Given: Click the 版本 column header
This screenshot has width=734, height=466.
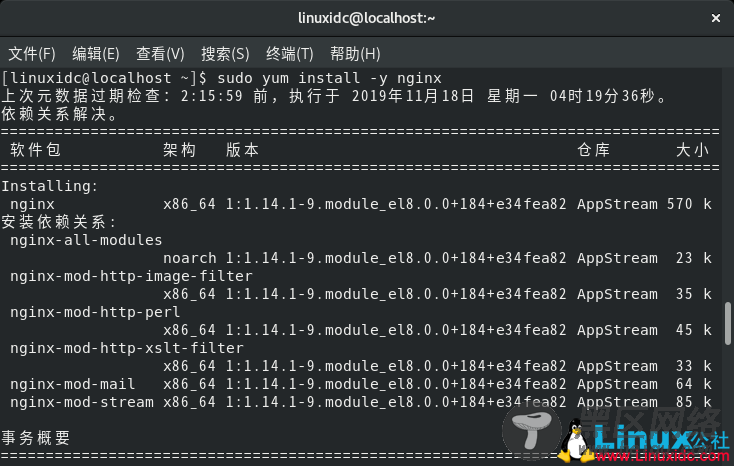Looking at the screenshot, I should coord(242,150).
